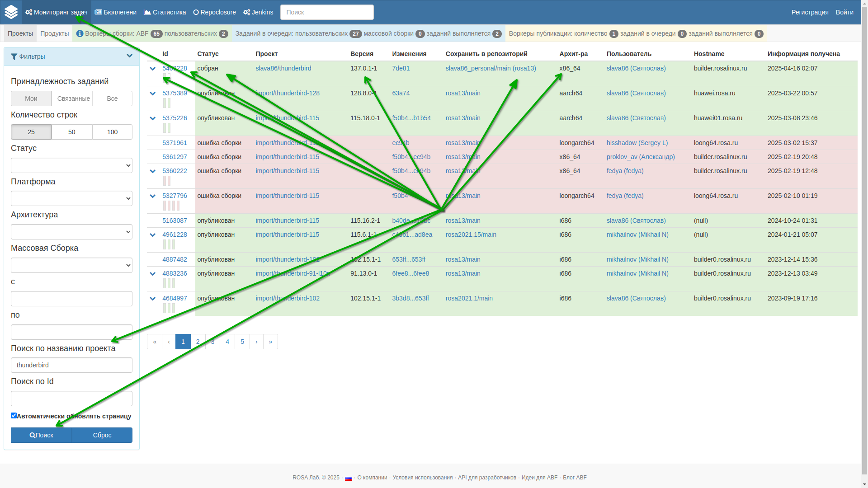Open build ID 5371961
Viewport: 868px width, 488px height.
[175, 143]
